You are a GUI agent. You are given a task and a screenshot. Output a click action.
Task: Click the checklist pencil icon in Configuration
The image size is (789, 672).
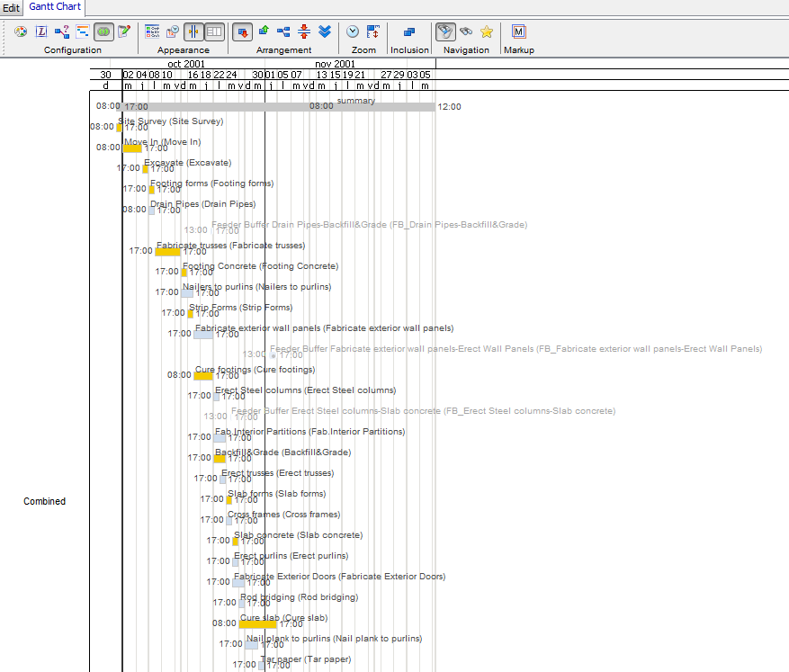124,31
